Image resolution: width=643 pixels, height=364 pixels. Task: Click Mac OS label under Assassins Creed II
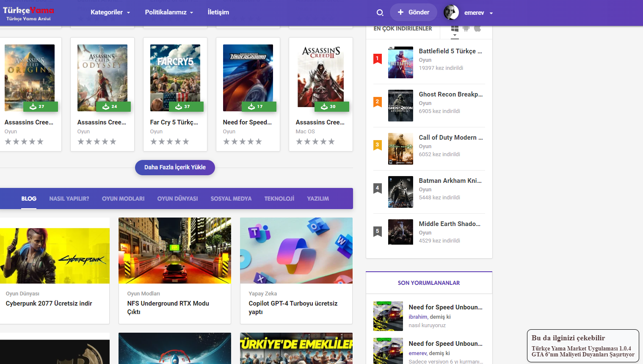(305, 132)
